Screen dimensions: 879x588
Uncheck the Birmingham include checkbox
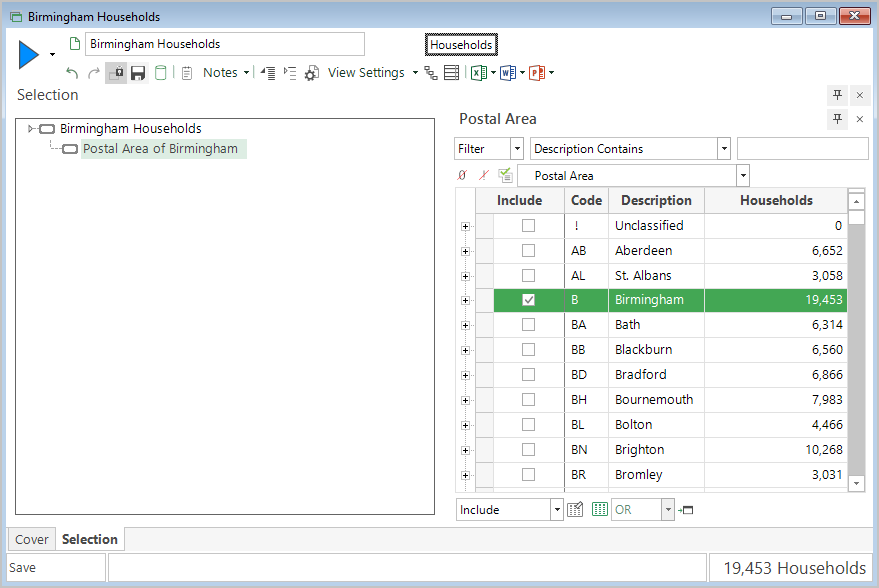pyautogui.click(x=528, y=300)
